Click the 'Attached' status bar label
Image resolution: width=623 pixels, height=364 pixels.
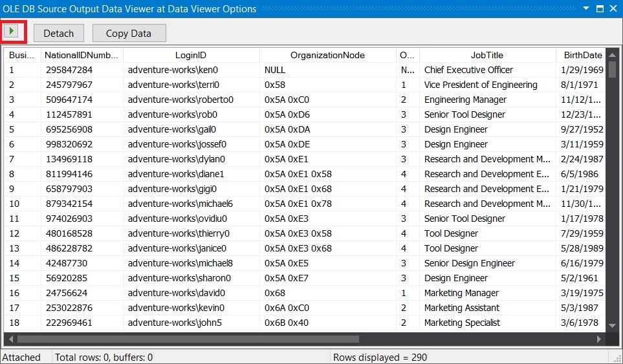(x=21, y=358)
